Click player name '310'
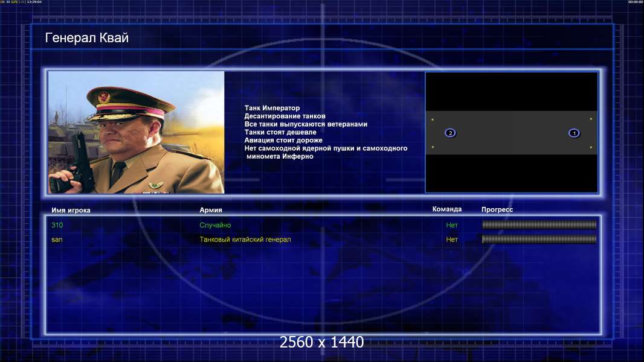 click(x=57, y=224)
